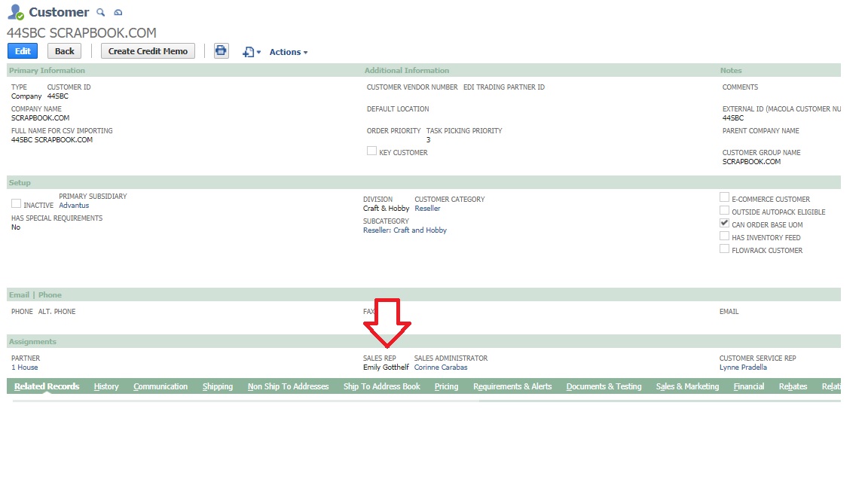Open the new-document plus icon dropdown
868x488 pixels.
pos(252,52)
